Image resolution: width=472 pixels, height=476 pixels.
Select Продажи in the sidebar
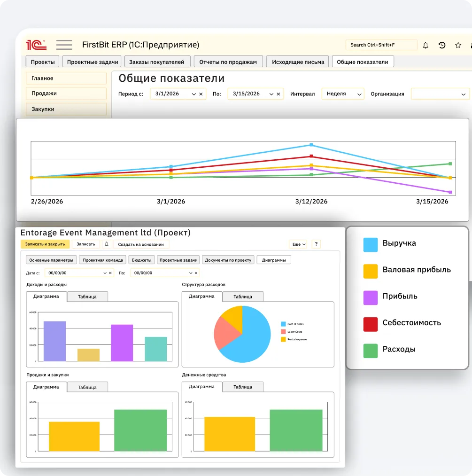tap(66, 94)
